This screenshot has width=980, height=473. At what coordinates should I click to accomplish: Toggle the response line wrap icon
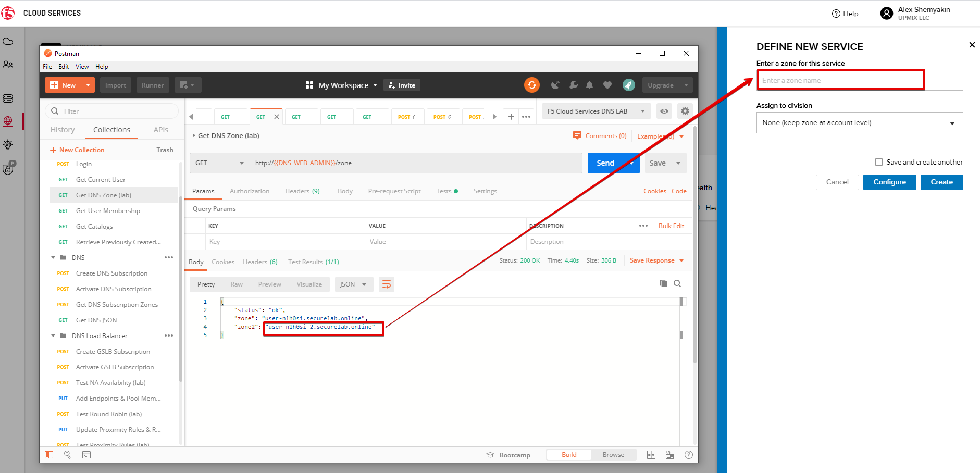[387, 284]
